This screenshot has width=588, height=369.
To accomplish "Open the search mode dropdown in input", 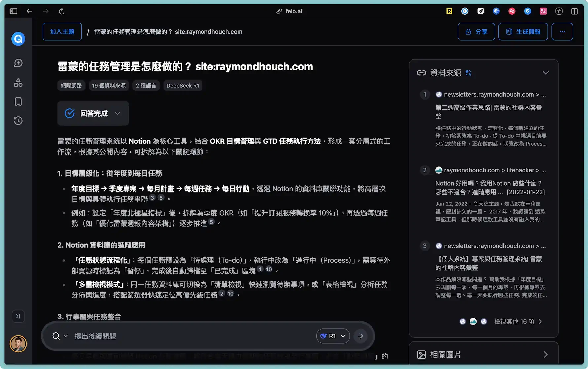I will pos(60,336).
